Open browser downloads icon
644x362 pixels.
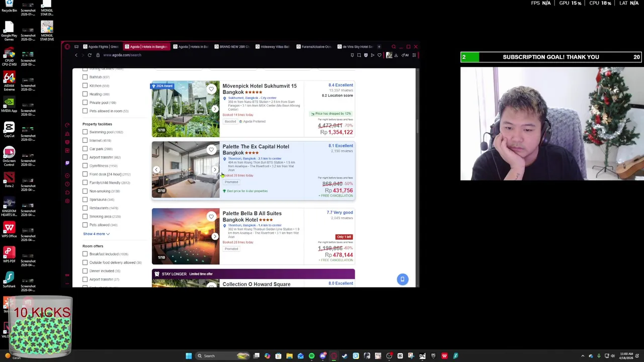[x=396, y=55]
